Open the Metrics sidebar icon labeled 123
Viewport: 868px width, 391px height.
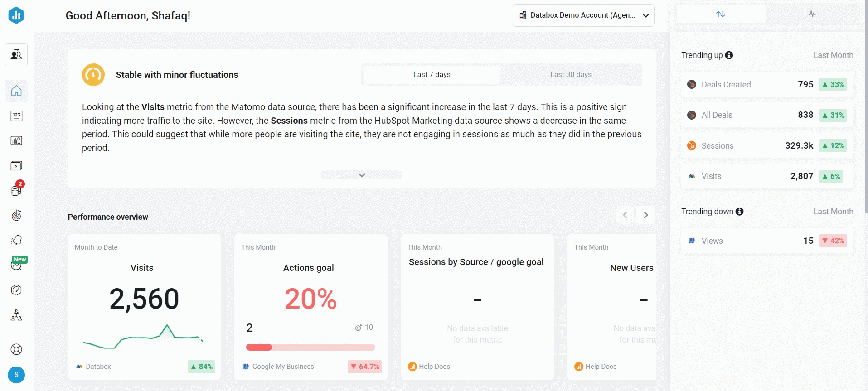coord(16,116)
